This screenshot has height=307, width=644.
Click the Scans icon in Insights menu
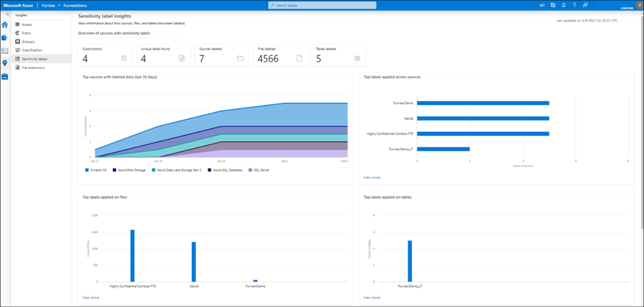pyautogui.click(x=17, y=33)
